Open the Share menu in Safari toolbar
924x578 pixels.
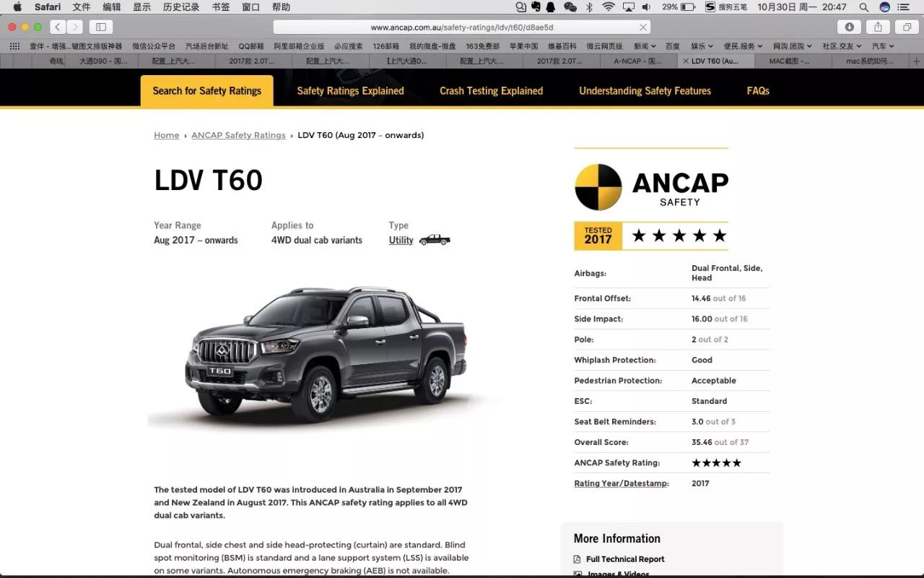point(878,27)
